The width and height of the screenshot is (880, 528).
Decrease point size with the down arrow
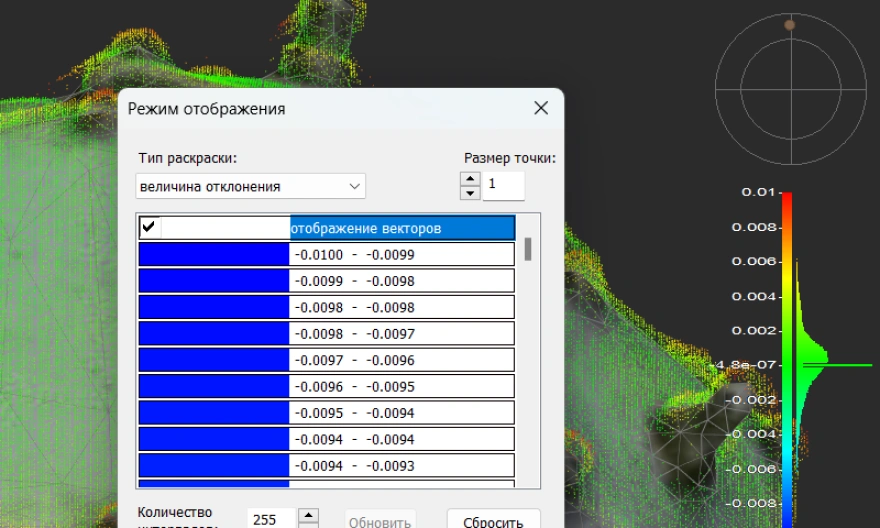click(x=470, y=193)
